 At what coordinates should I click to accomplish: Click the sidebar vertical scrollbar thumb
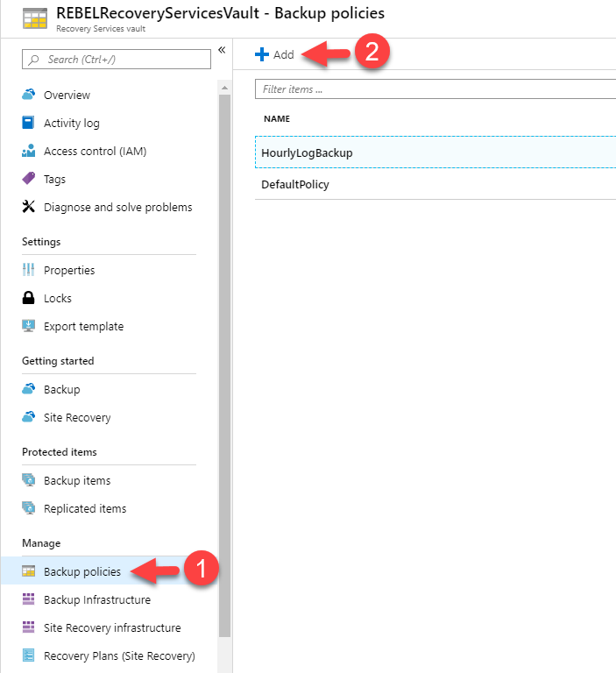tap(224, 366)
